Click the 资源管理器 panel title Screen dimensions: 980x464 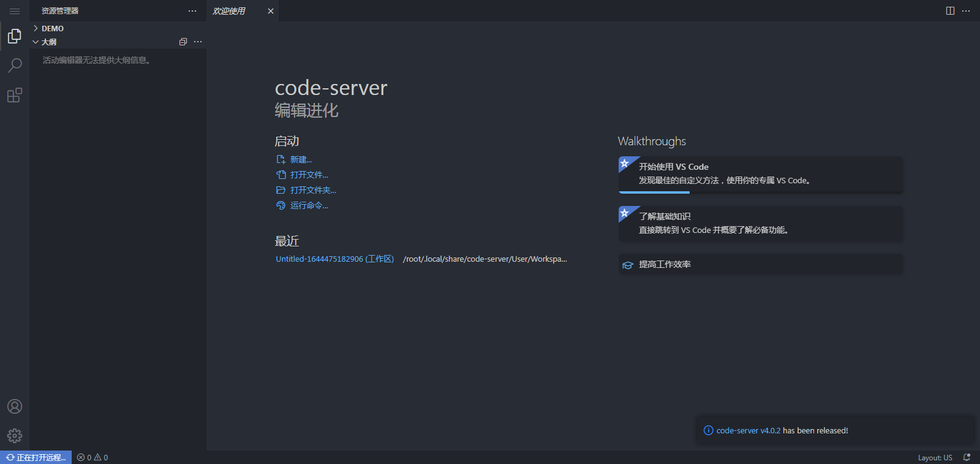pos(60,11)
